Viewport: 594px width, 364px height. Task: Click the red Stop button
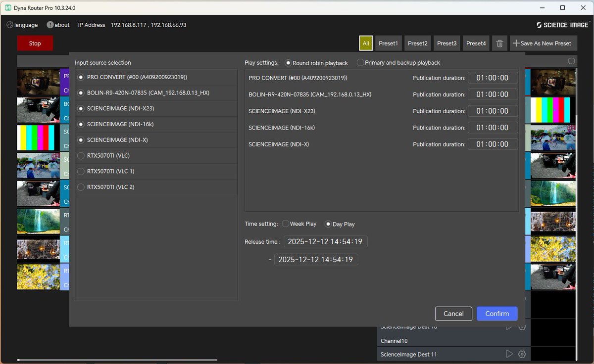(x=35, y=43)
